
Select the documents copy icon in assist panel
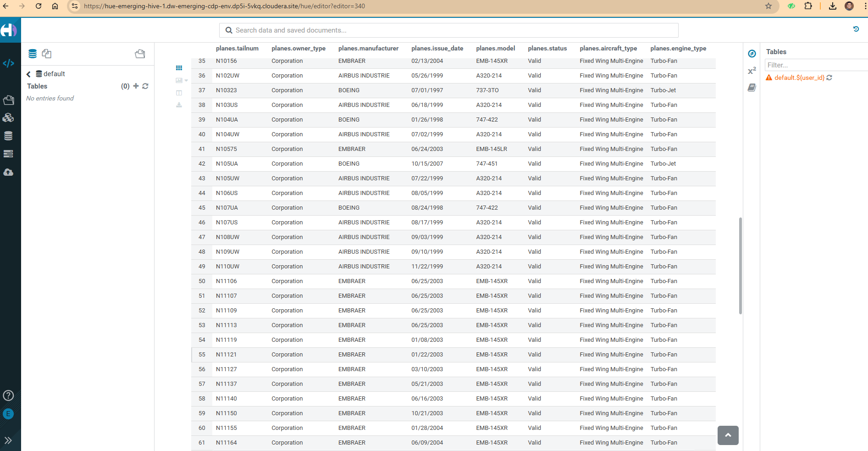[47, 54]
